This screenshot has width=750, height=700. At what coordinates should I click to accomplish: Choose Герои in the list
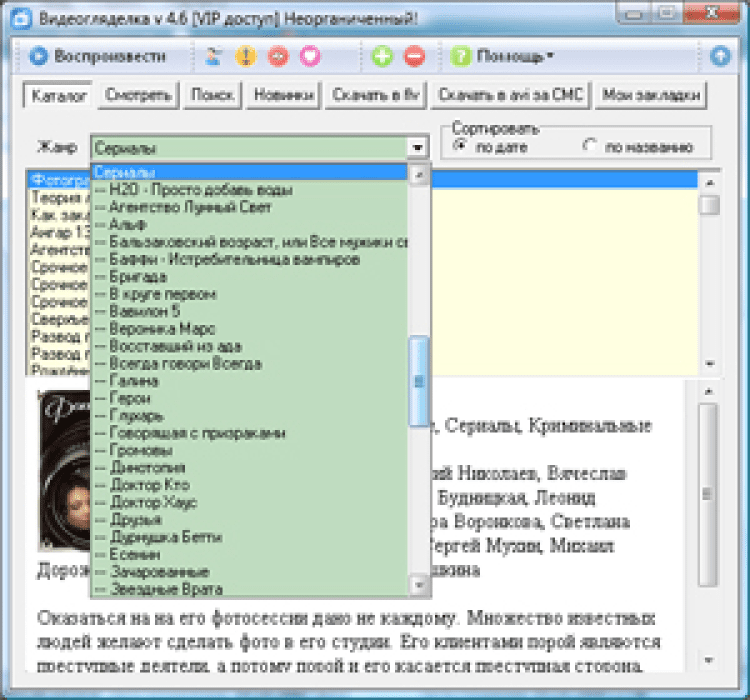(x=249, y=398)
